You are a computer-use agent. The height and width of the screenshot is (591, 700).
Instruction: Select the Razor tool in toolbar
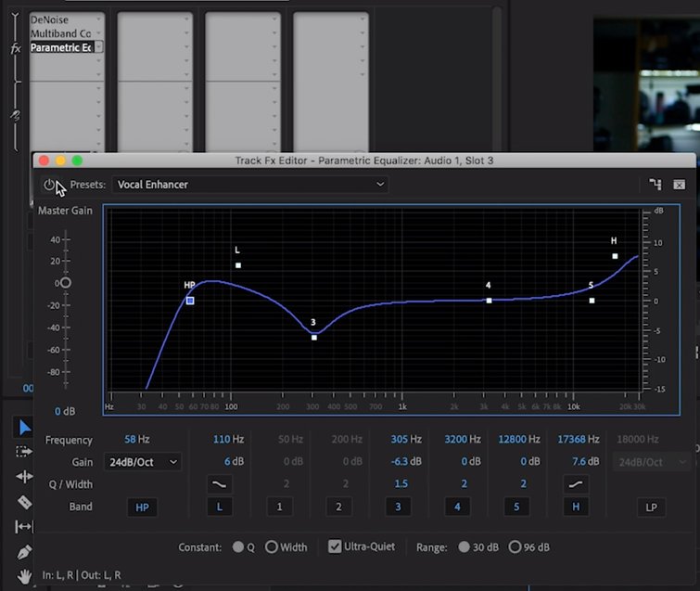point(24,502)
